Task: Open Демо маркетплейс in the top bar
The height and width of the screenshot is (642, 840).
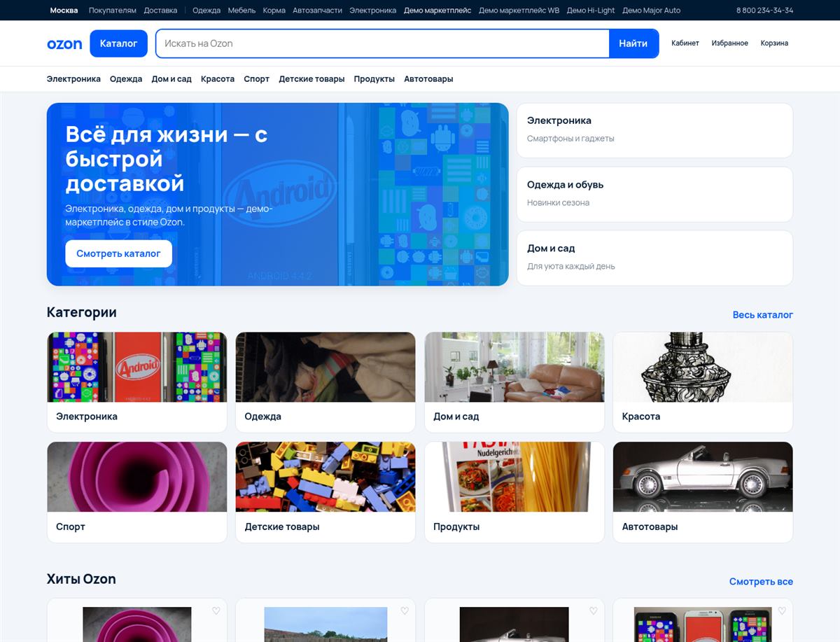Action: (x=437, y=11)
